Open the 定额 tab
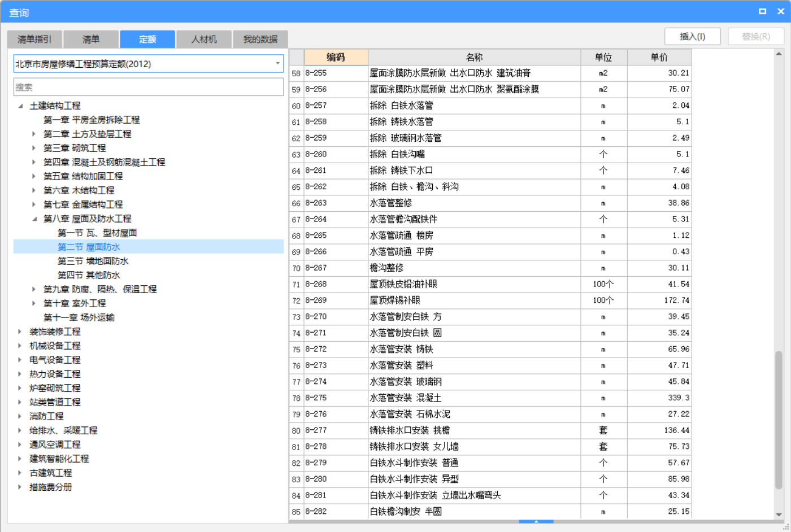Image resolution: width=791 pixels, height=532 pixels. pos(147,39)
